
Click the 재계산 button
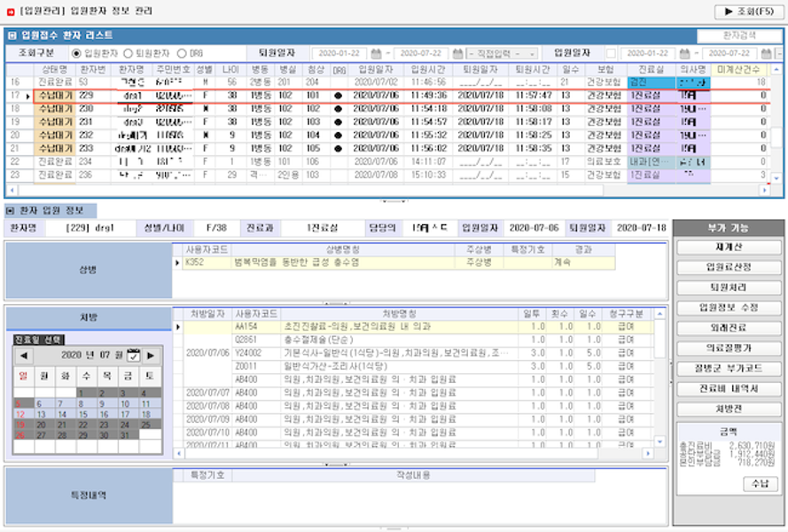tap(729, 247)
